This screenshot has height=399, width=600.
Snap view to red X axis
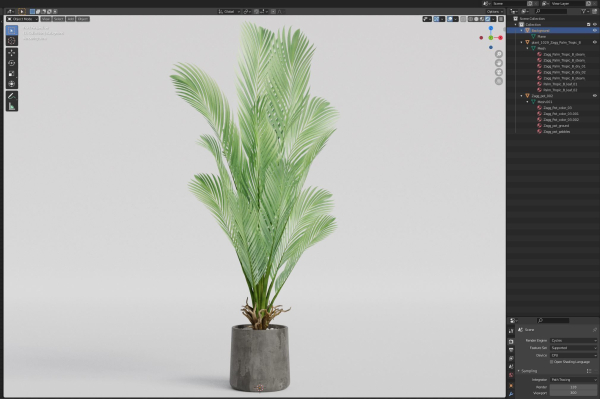[x=500, y=37]
